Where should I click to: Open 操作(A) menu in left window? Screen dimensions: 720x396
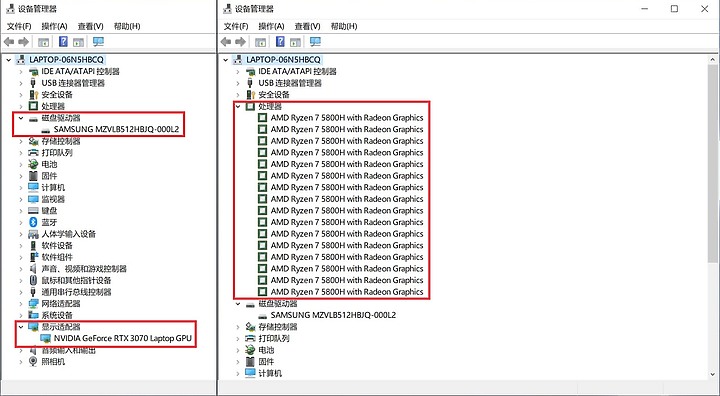click(x=54, y=26)
